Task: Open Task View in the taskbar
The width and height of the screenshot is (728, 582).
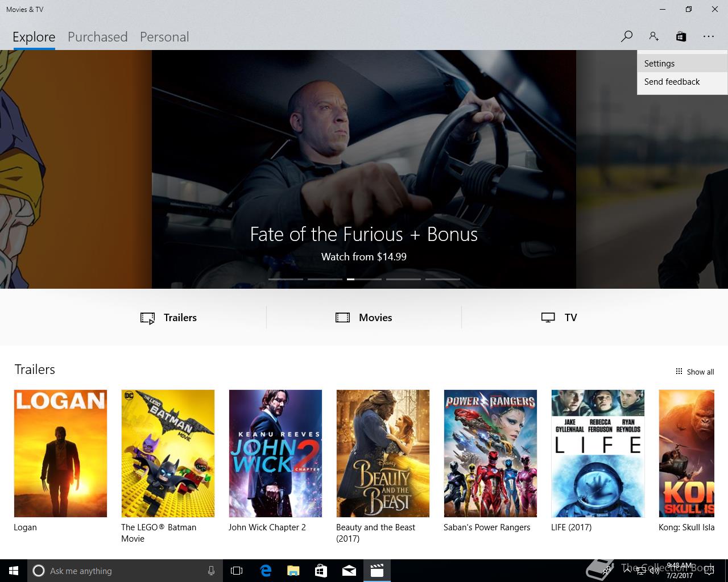Action: click(237, 571)
